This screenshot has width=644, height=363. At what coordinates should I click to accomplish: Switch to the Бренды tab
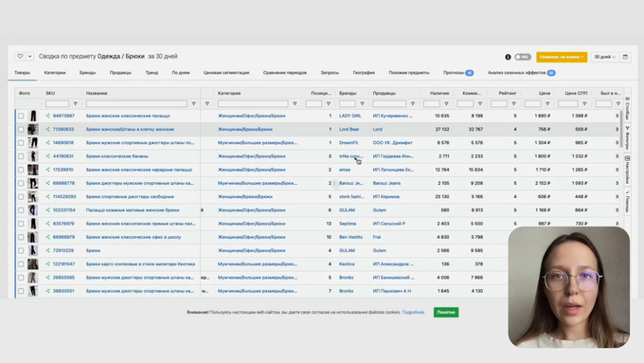pos(87,73)
